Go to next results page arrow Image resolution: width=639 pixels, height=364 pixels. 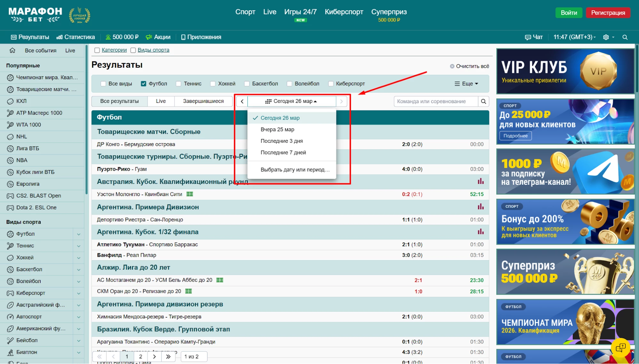[154, 357]
